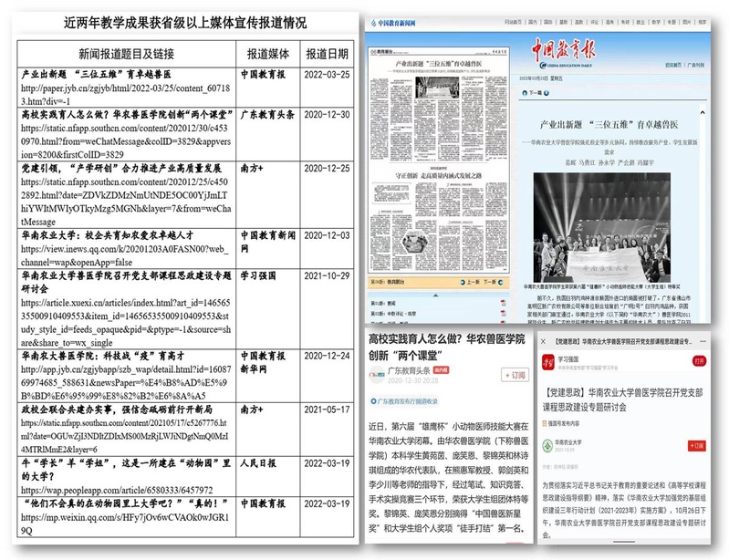Open the PDF icon for 第02版

click(x=503, y=313)
